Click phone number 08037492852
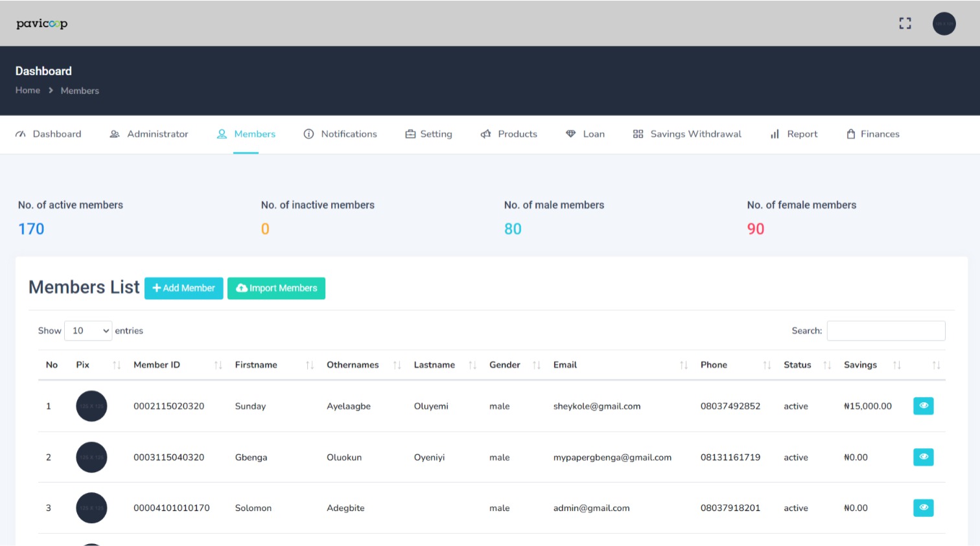The width and height of the screenshot is (980, 546). click(730, 406)
